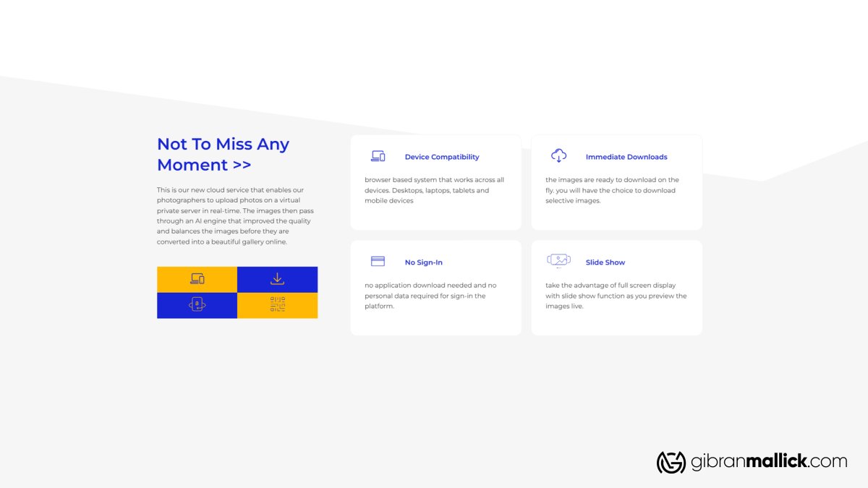868x488 pixels.
Task: Click the "browser based system" description text
Action: [434, 190]
